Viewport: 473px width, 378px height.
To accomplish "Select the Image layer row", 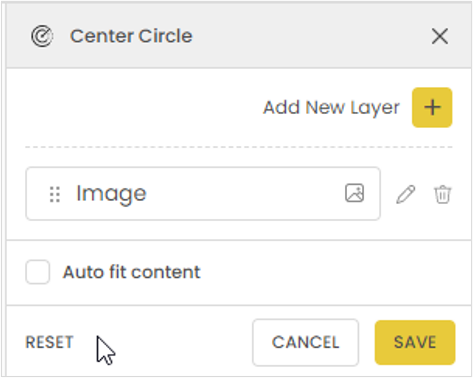I will (203, 194).
